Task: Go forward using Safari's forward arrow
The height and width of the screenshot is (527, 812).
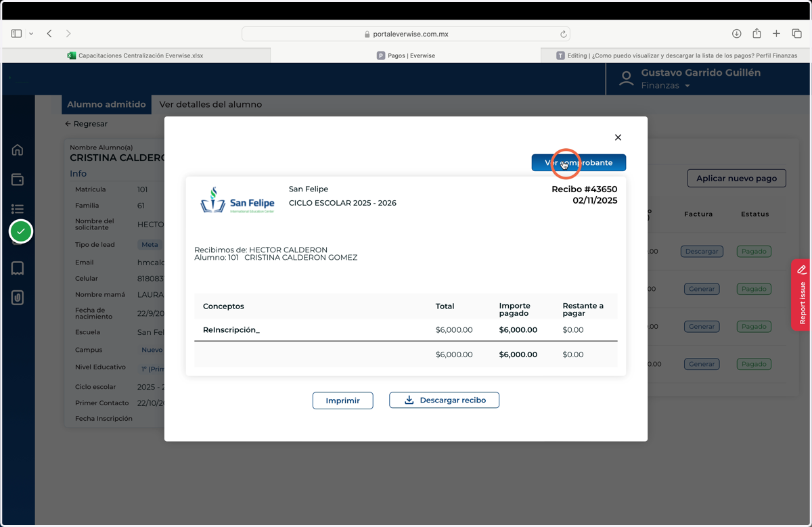Action: (68, 34)
